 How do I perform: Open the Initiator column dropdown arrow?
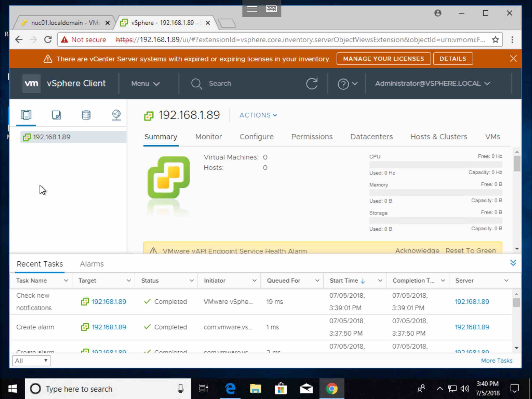point(254,281)
